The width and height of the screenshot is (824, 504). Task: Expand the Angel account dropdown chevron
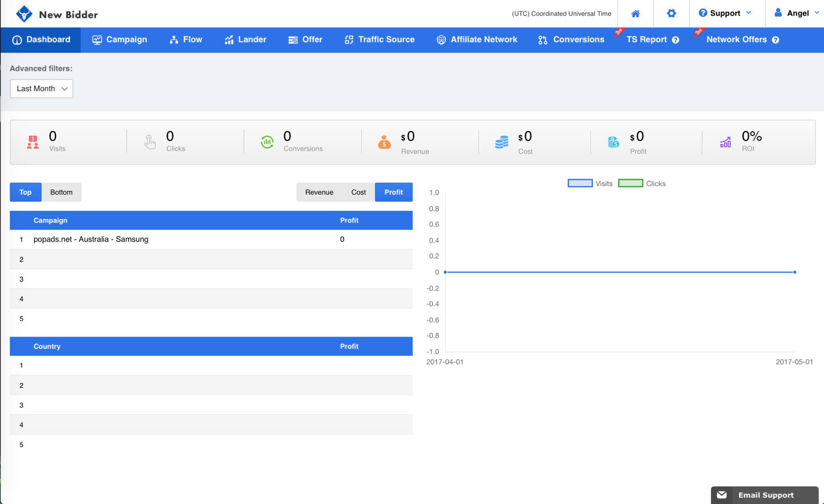tap(817, 13)
